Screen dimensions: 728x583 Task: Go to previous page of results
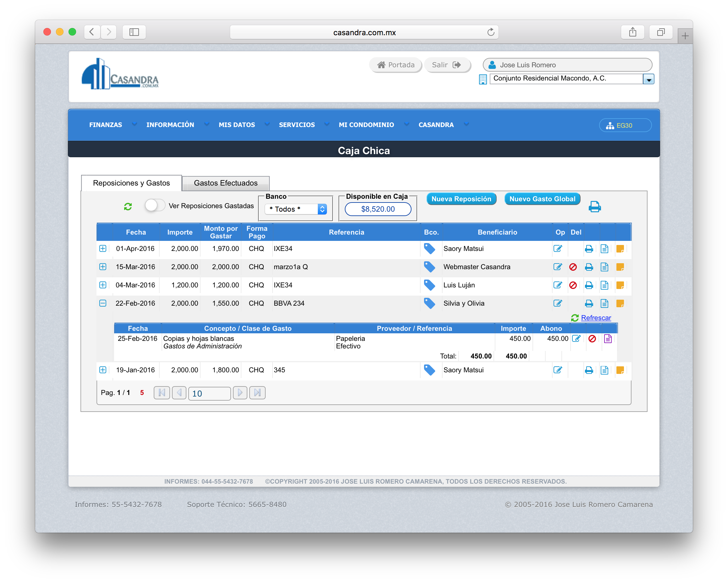179,392
